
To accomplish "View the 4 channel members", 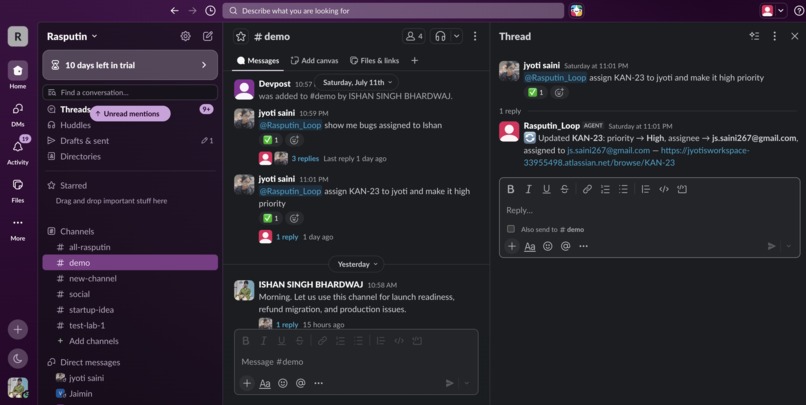I will click(x=414, y=36).
